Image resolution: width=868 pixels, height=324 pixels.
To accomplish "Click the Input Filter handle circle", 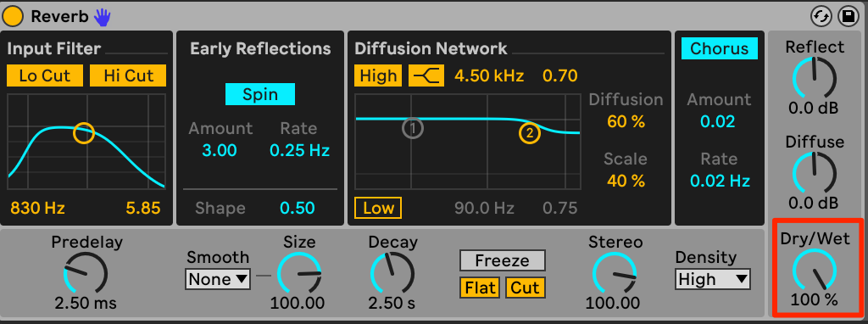I will point(84,133).
